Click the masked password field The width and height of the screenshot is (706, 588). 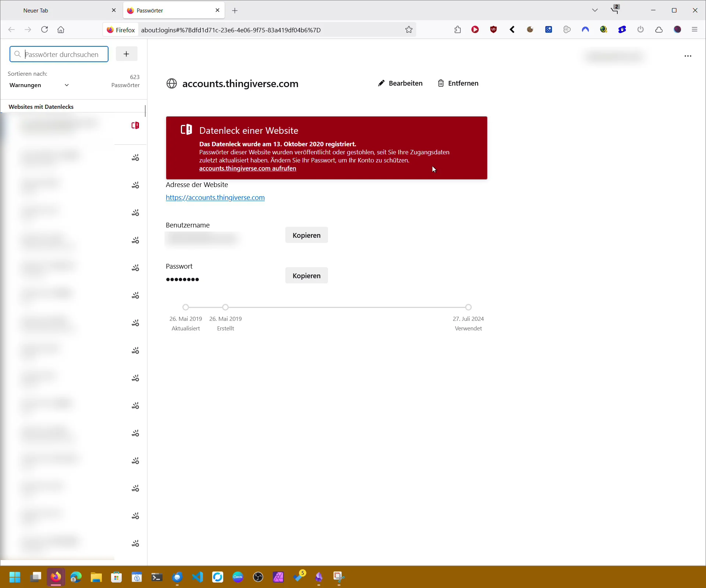(x=182, y=280)
